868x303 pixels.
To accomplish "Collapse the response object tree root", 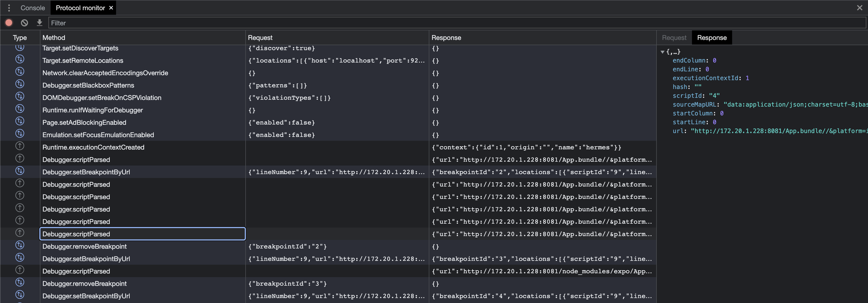I will pos(663,52).
